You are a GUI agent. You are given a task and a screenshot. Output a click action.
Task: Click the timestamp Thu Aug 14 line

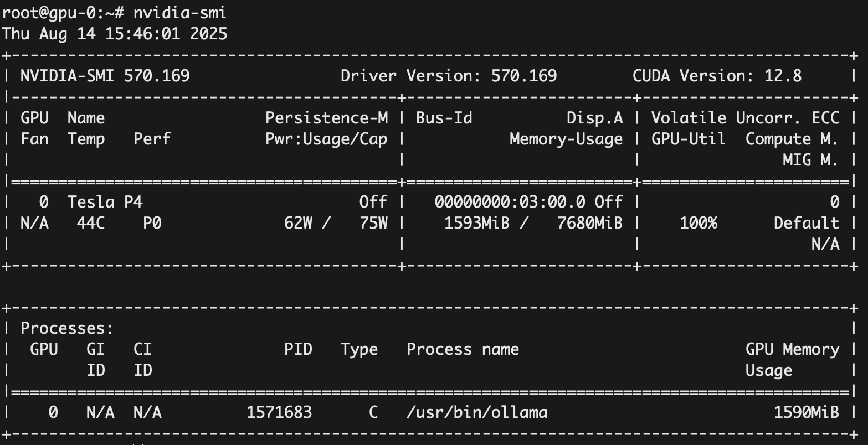click(115, 34)
